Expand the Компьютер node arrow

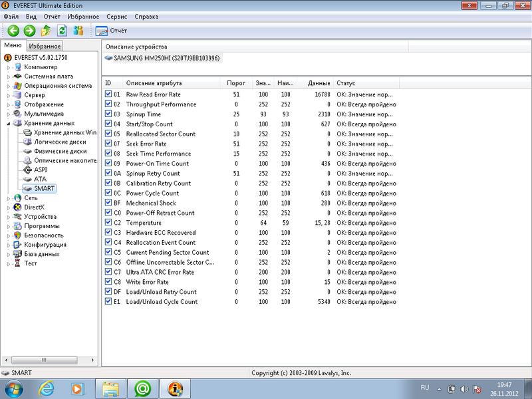[9, 67]
